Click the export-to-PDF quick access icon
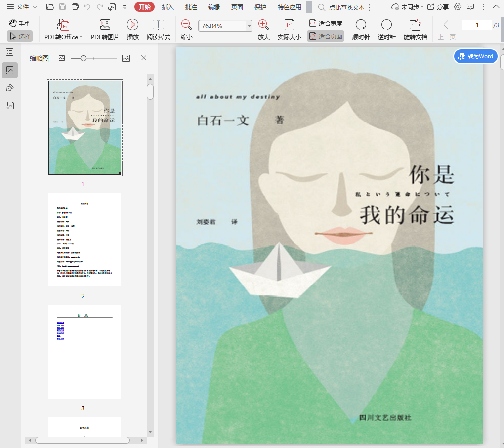 112,7
